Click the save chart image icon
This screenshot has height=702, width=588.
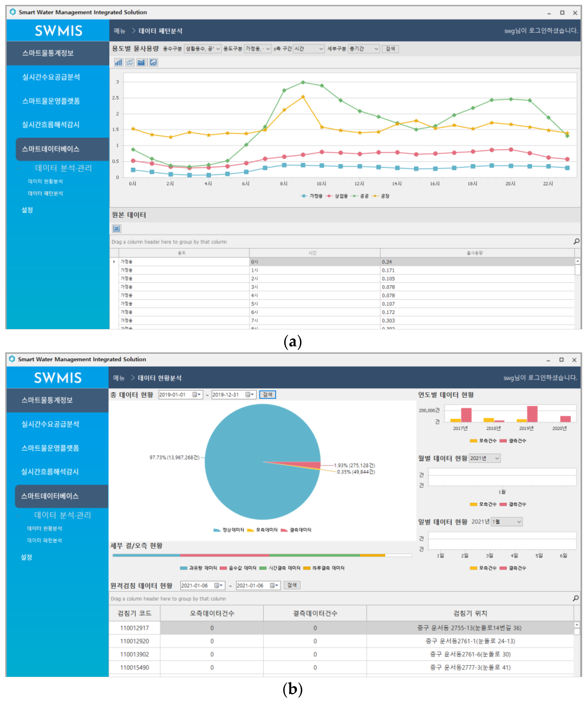[153, 63]
